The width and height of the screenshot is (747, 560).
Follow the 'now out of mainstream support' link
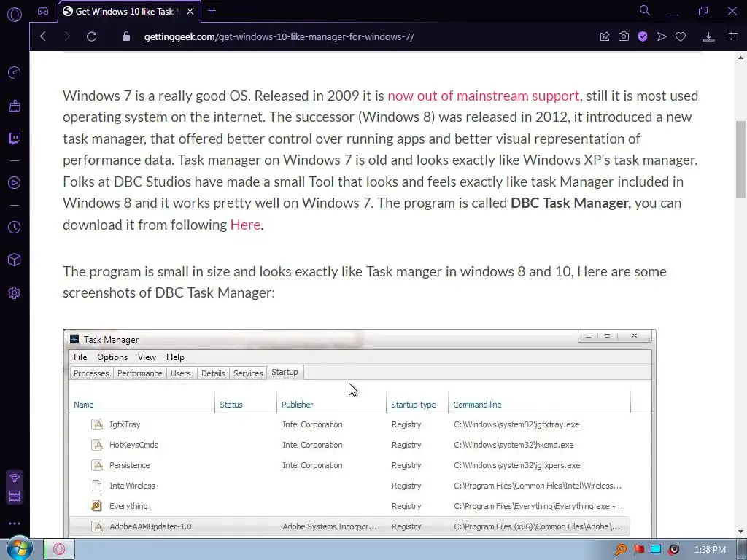point(483,96)
